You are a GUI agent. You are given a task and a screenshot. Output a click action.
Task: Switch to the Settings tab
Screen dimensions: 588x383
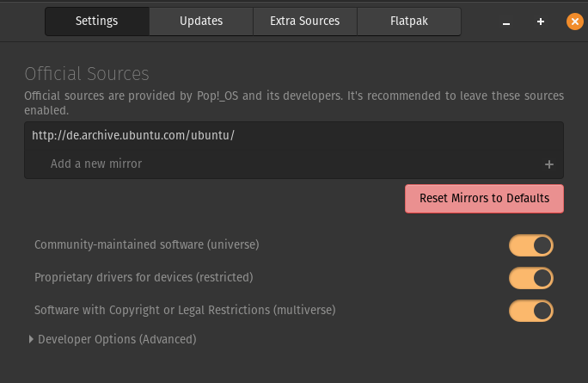coord(96,21)
